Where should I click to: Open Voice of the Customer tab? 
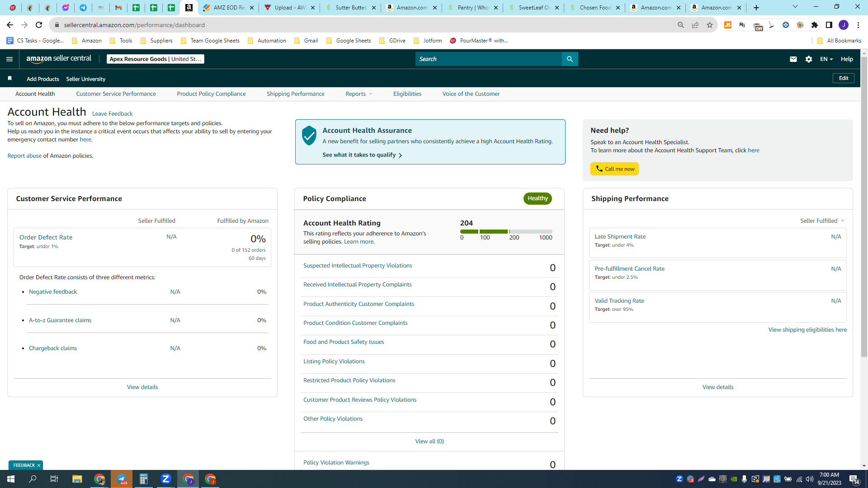[471, 94]
